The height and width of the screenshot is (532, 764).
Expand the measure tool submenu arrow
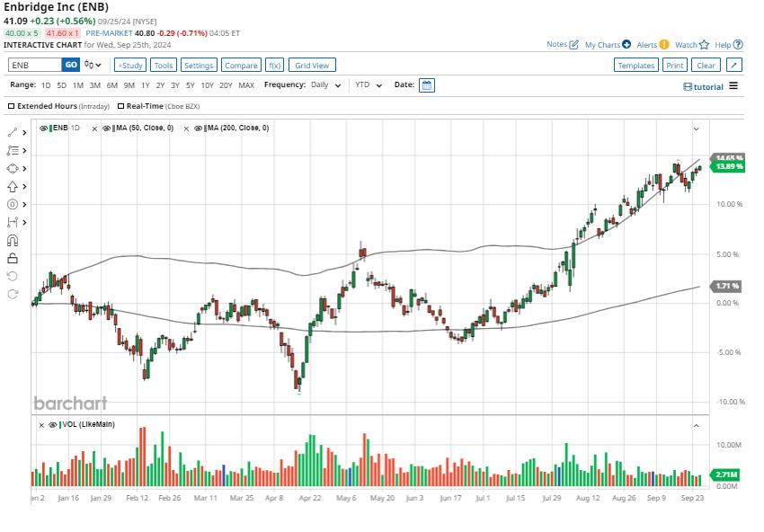tap(24, 223)
